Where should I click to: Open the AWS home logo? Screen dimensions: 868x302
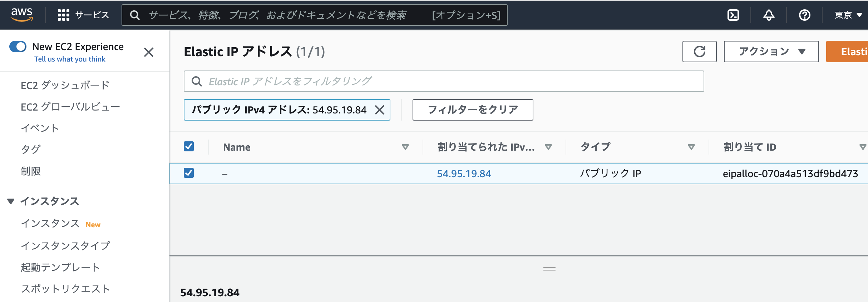click(x=22, y=14)
